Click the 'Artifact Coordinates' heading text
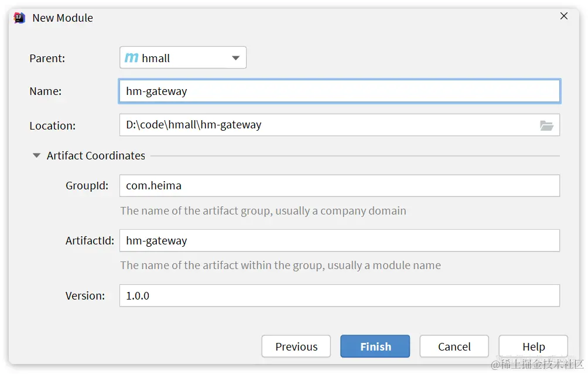 tap(96, 155)
